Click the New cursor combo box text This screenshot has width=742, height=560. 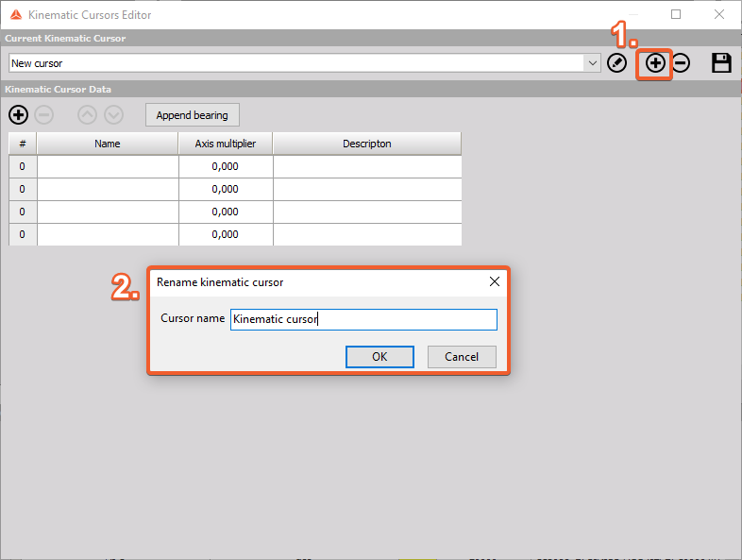(x=37, y=63)
